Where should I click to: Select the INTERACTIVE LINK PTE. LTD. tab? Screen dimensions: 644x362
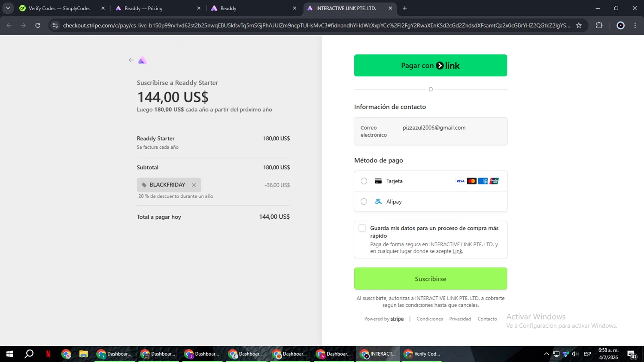point(346,8)
